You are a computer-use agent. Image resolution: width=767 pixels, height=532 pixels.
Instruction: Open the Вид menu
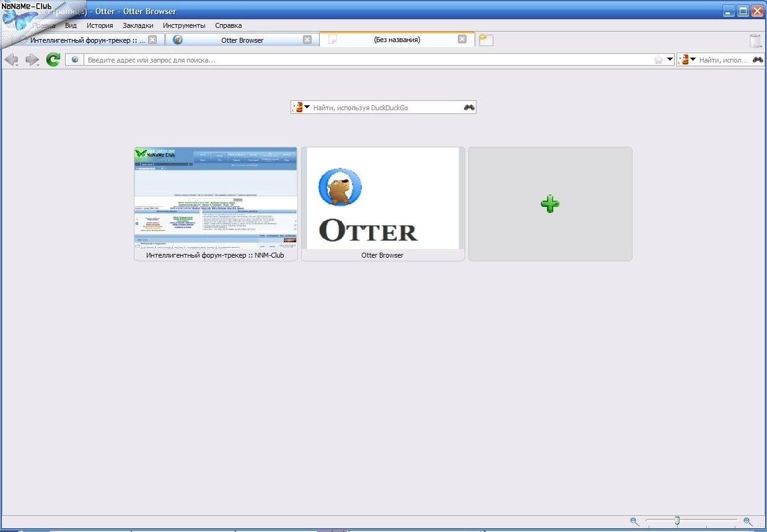pyautogui.click(x=71, y=25)
